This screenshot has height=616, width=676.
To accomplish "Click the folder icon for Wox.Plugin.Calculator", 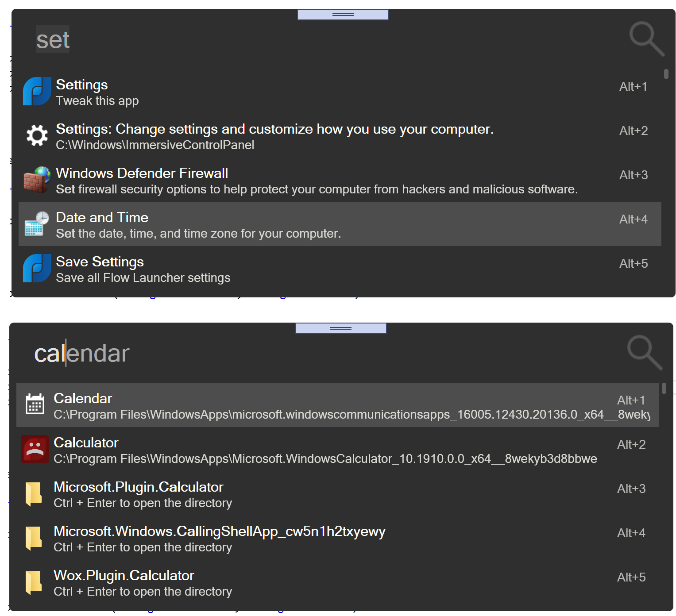I will 34,582.
